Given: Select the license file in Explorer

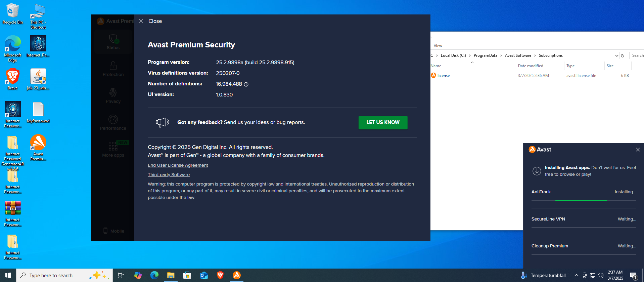Looking at the screenshot, I should coord(443,76).
